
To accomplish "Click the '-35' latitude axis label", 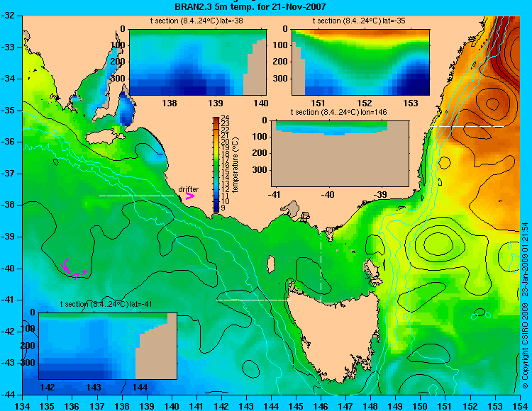I will 8,111.
